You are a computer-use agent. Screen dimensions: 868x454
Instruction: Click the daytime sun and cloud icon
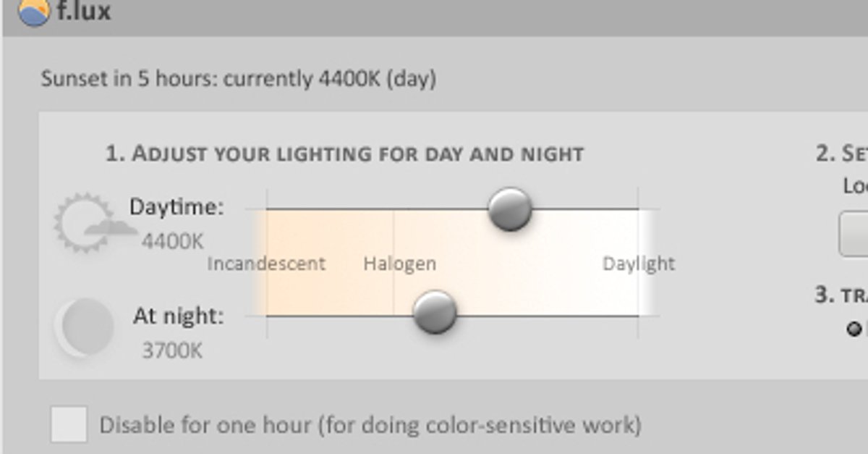pos(91,223)
